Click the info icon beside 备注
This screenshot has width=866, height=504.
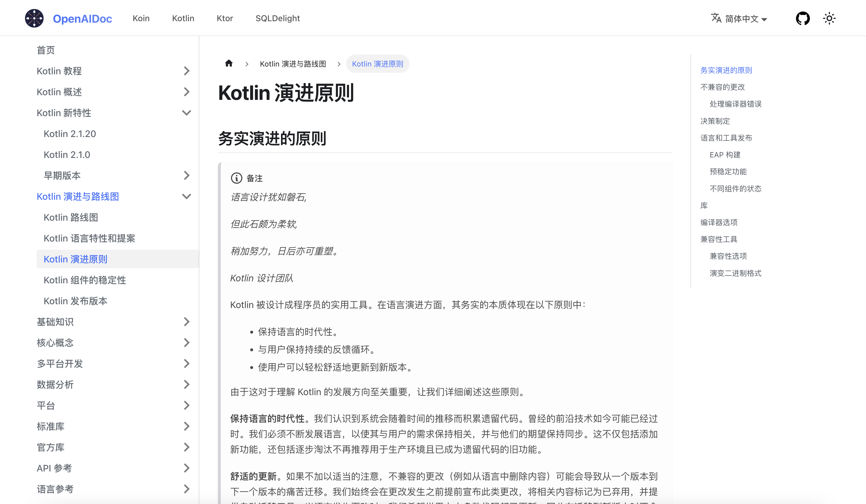237,178
